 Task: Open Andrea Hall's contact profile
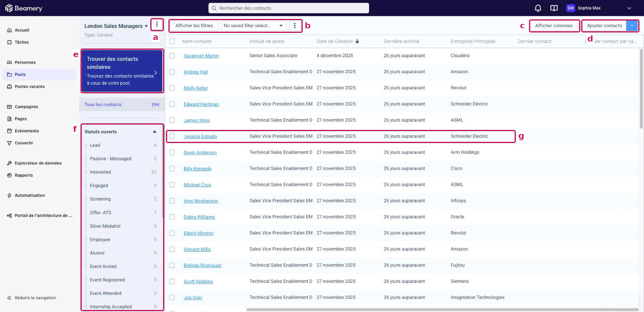click(x=195, y=72)
